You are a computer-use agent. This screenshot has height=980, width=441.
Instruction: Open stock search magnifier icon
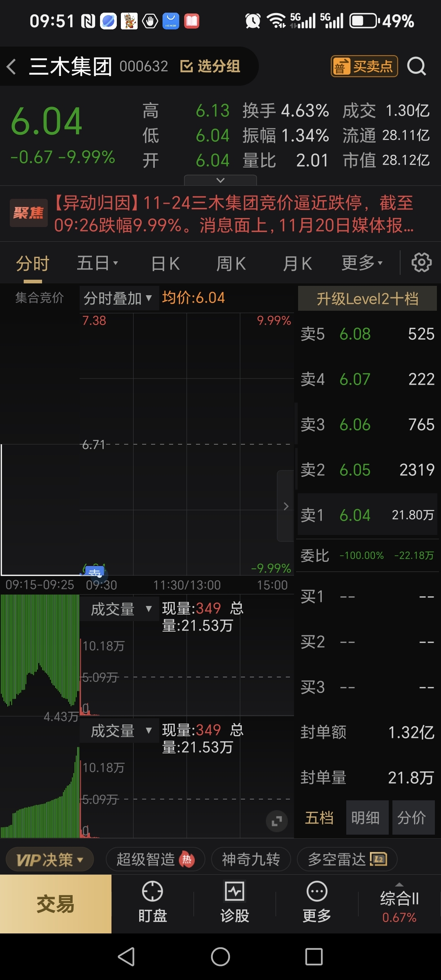click(x=416, y=66)
